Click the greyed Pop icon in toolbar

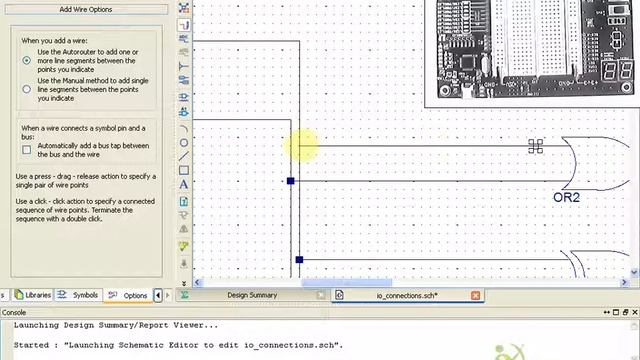click(184, 229)
